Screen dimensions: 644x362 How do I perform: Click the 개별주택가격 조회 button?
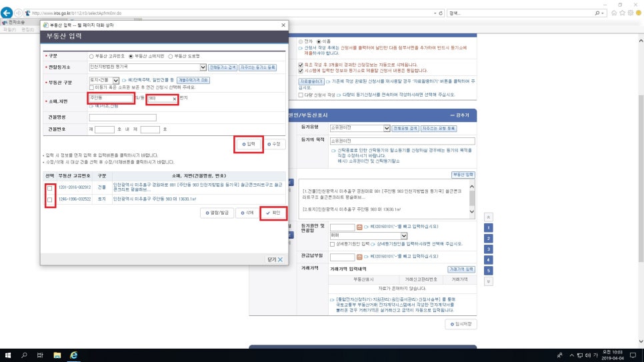point(193,80)
